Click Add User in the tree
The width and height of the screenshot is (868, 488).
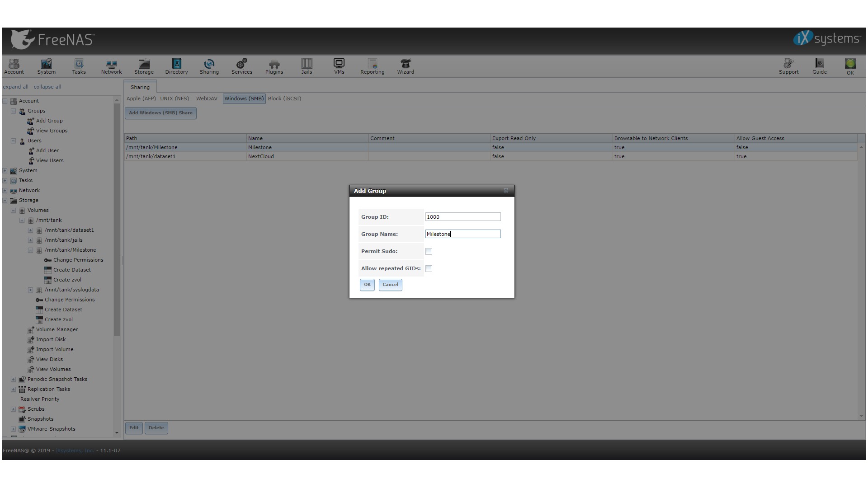tap(47, 150)
